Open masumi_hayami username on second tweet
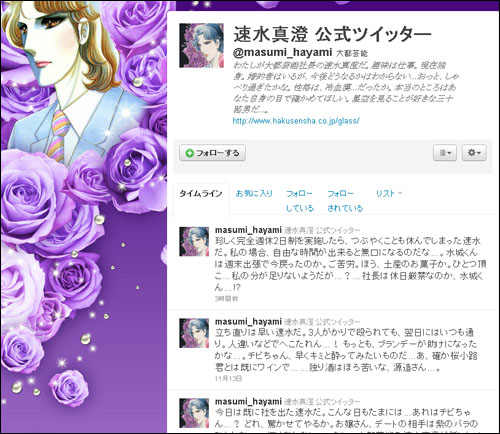Viewport: 500px width, 434px height. [x=248, y=322]
